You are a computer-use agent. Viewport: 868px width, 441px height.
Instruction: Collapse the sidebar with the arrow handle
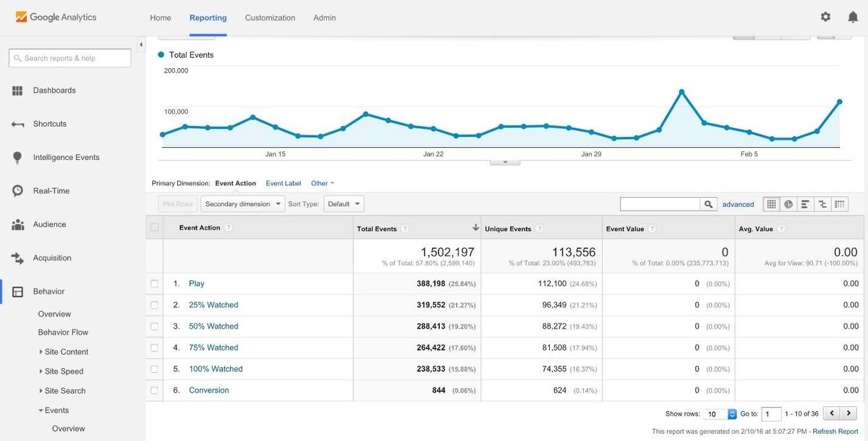(x=141, y=45)
